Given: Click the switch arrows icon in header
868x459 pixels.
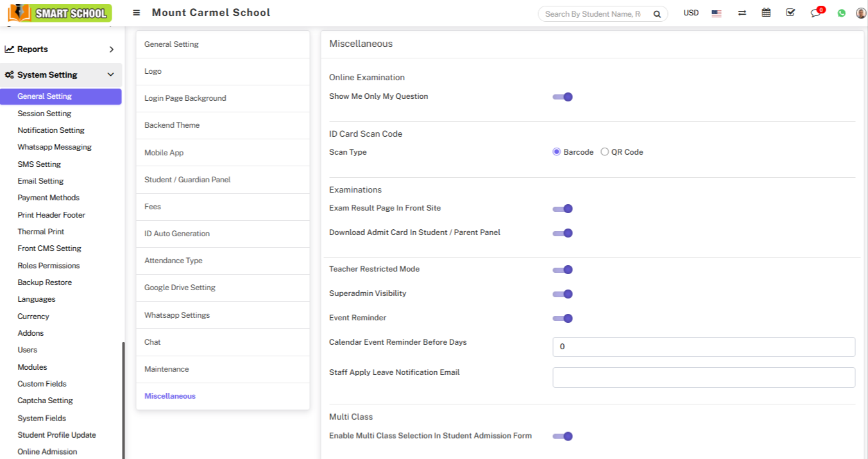Looking at the screenshot, I should (742, 13).
